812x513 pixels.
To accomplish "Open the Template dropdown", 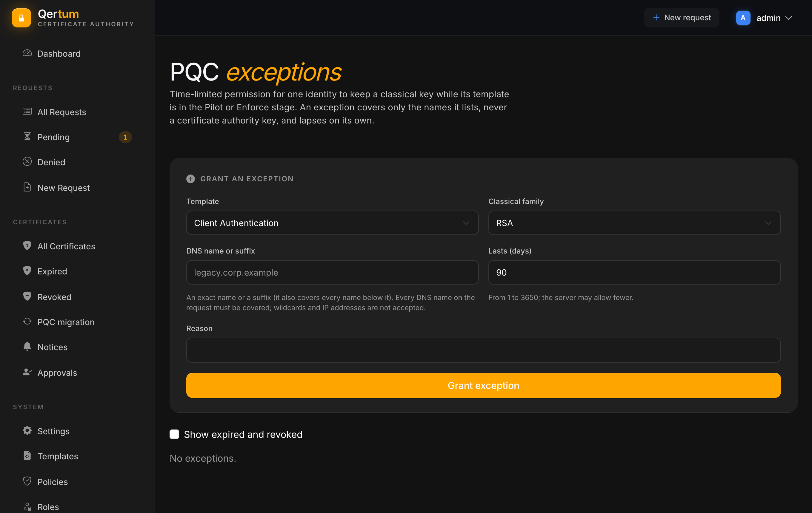I will pyautogui.click(x=332, y=223).
